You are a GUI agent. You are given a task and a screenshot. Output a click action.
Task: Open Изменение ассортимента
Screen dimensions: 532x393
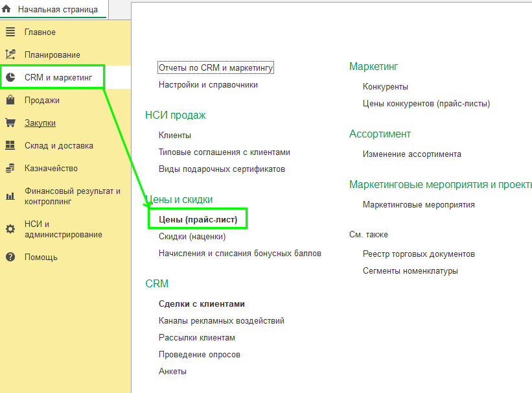(412, 154)
